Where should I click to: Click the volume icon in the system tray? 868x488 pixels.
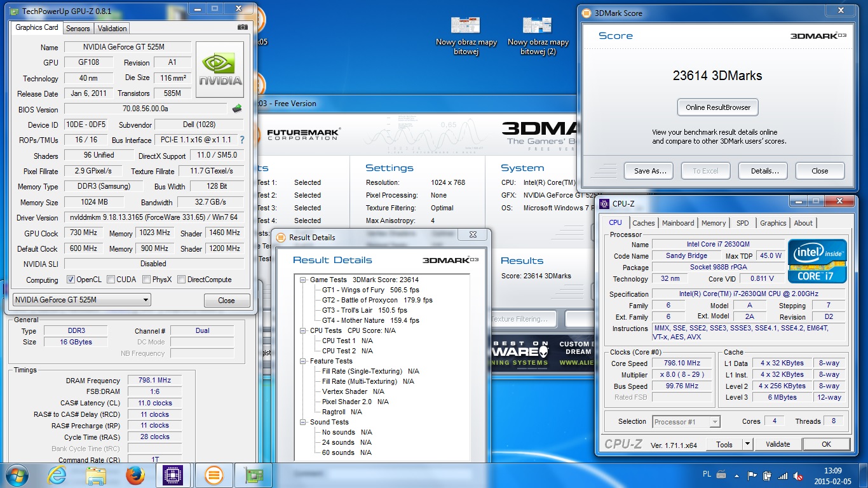[798, 475]
